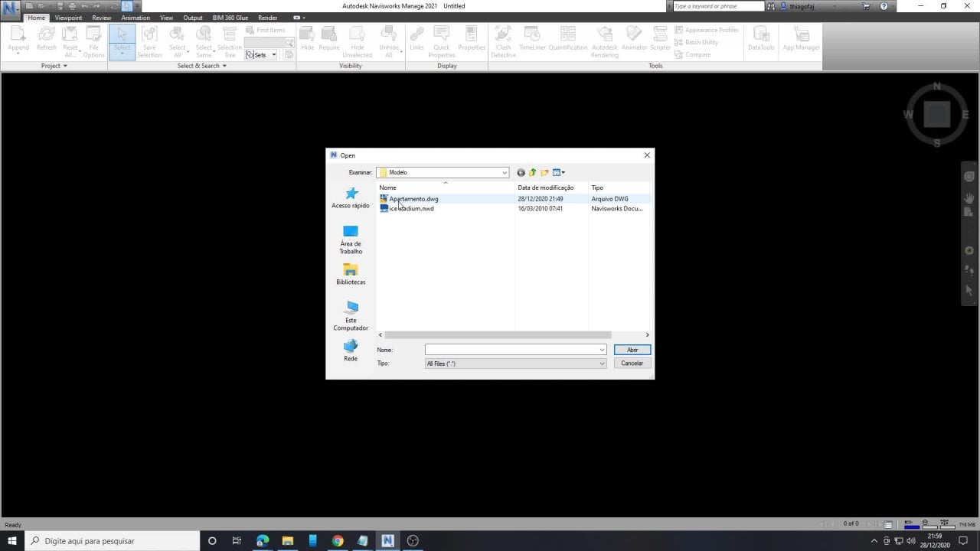Click the Find Items tool

[266, 30]
